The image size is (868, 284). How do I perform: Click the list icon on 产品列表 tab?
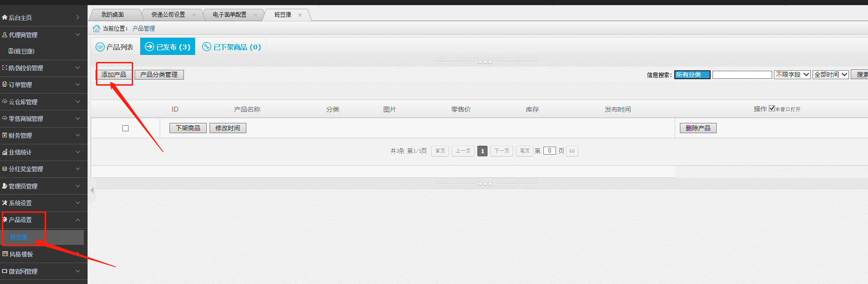[x=100, y=47]
